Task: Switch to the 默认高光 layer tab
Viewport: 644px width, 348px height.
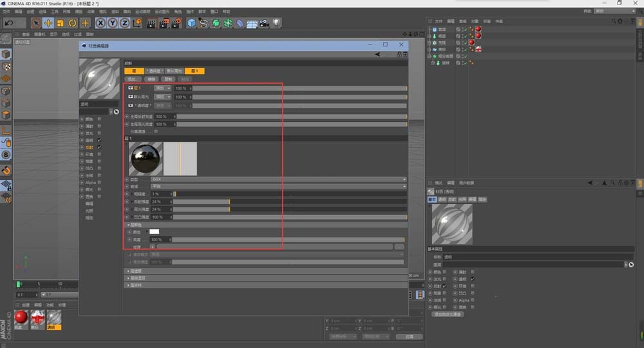Action: point(174,71)
